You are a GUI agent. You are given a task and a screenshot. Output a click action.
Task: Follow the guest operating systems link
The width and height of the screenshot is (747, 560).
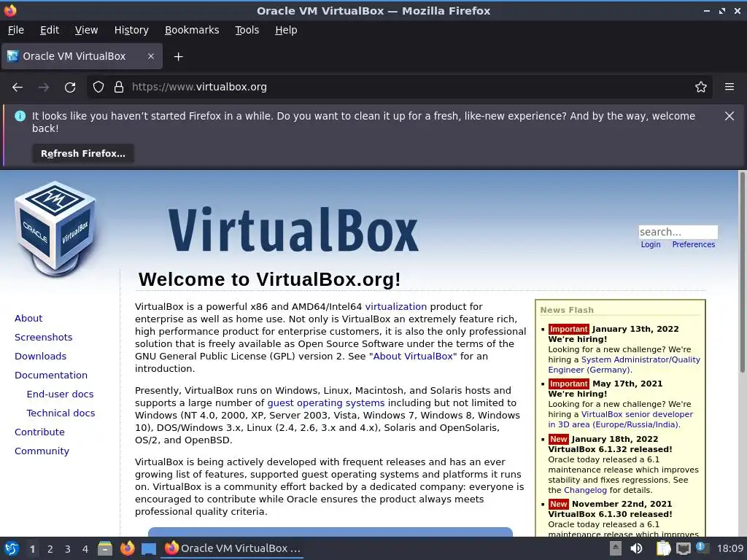pos(326,402)
